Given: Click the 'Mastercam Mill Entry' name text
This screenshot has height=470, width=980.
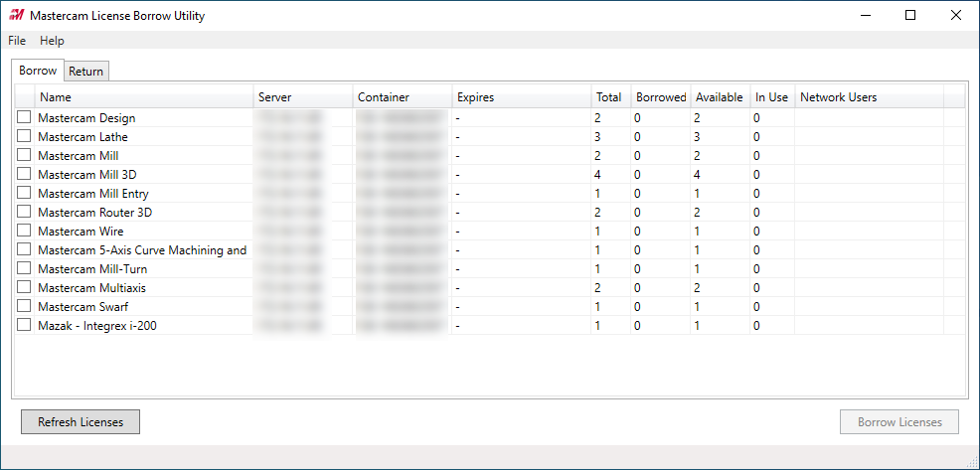Looking at the screenshot, I should 93,193.
